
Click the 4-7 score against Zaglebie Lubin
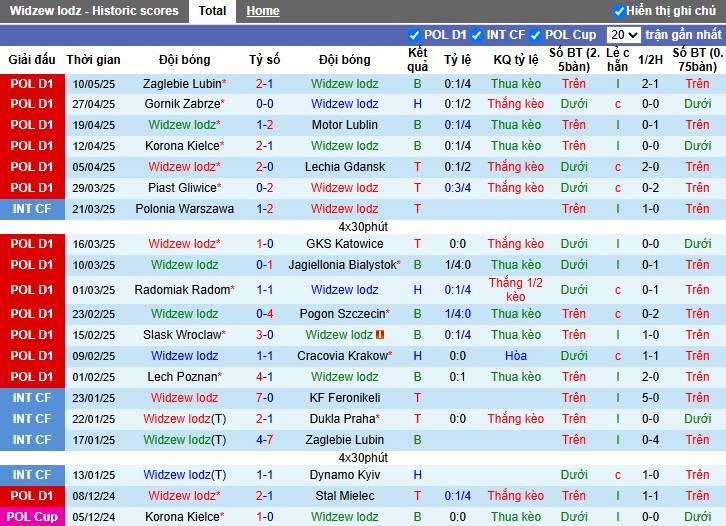(x=264, y=439)
